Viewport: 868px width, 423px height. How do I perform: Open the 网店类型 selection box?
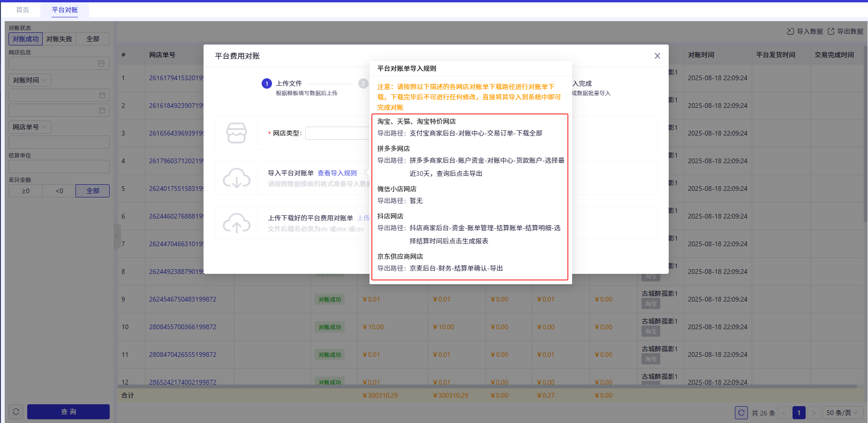pyautogui.click(x=338, y=133)
